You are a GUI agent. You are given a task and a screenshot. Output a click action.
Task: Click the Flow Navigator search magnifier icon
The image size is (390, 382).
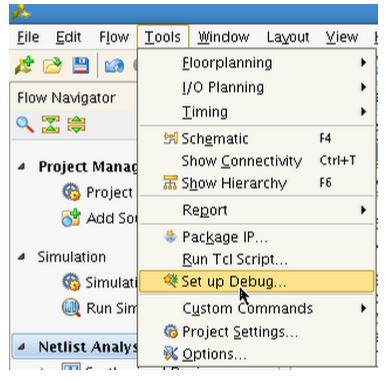point(25,125)
